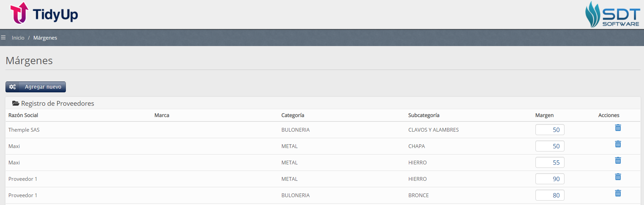Click the SDT Software logo

click(612, 14)
